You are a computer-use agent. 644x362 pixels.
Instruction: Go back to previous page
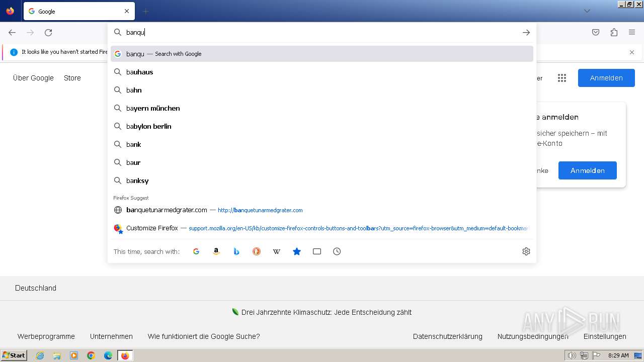click(12, 33)
